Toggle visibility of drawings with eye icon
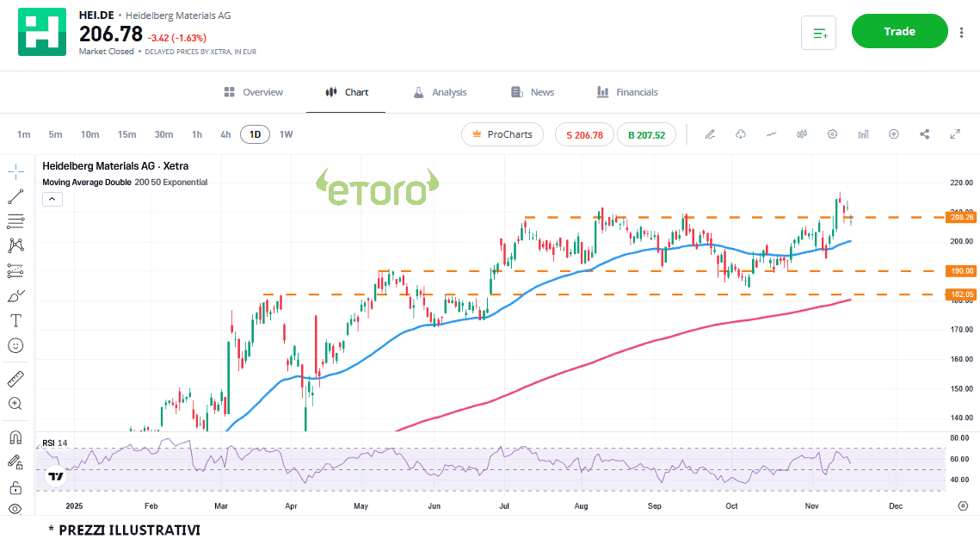 15,509
